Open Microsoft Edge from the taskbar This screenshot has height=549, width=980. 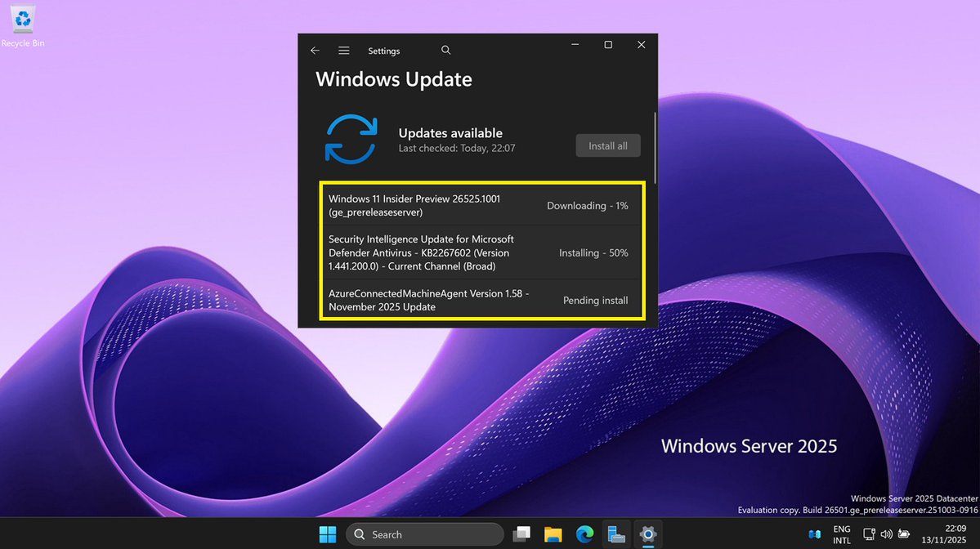(585, 533)
